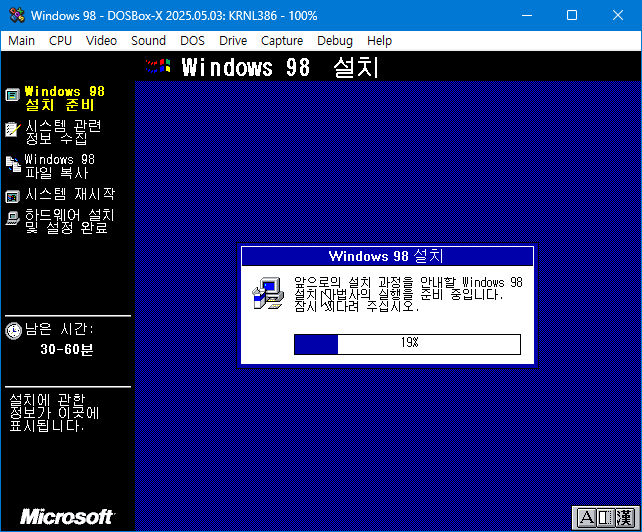642x532 pixels.
Task: Open the Main menu
Action: [x=21, y=41]
